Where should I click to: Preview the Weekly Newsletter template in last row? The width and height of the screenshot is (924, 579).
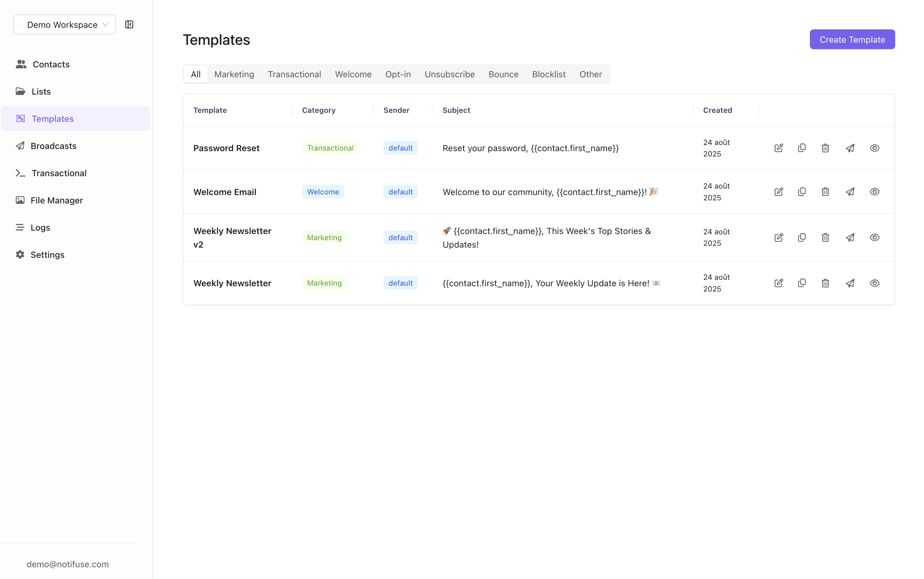(x=874, y=283)
